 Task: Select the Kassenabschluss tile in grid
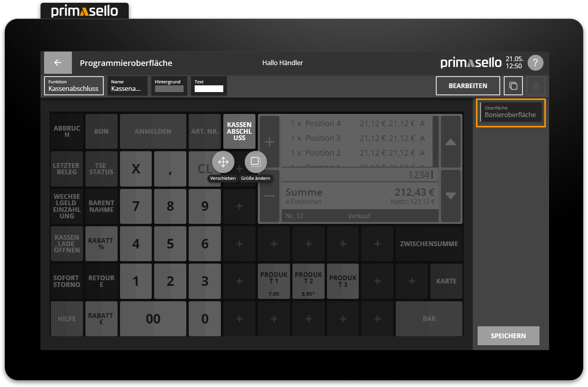(239, 131)
